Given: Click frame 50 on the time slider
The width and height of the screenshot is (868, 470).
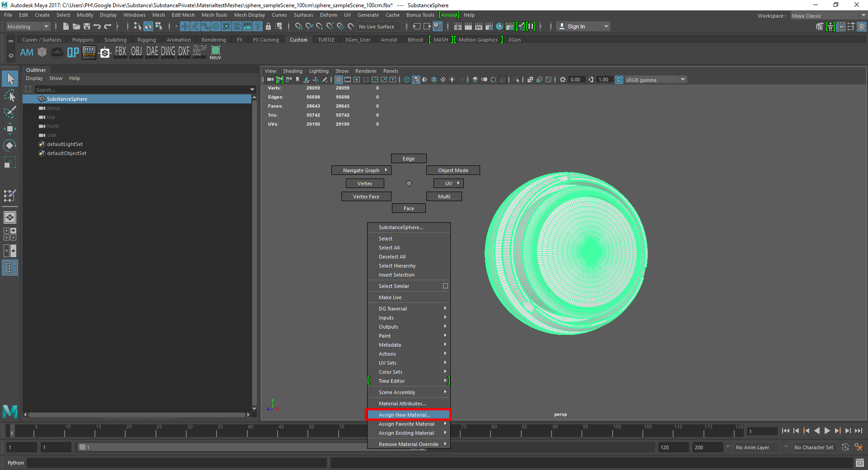Looking at the screenshot, I should coord(311,432).
